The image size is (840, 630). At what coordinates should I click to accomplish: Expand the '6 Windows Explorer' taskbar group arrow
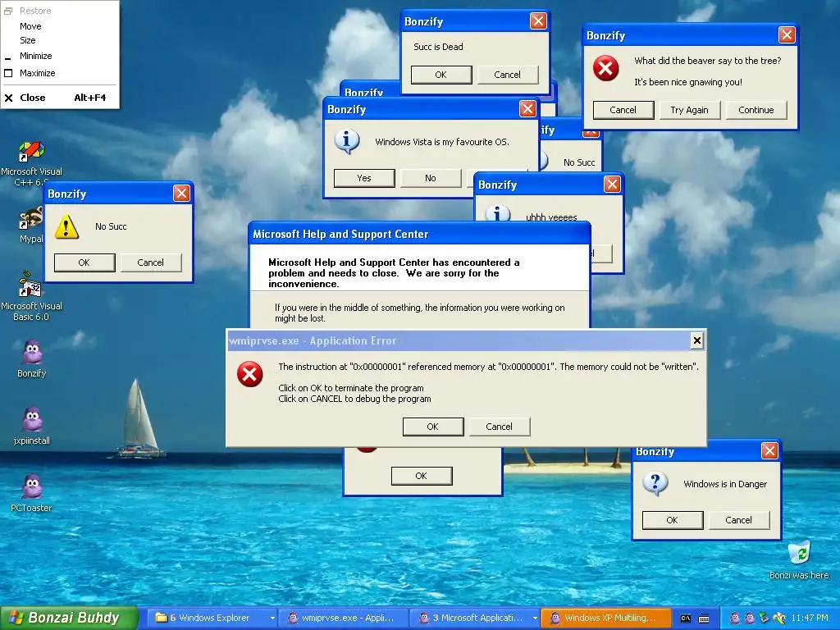272,619
